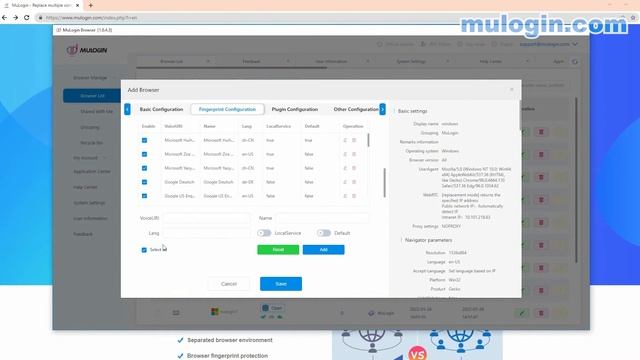The height and width of the screenshot is (360, 640).
Task: Click the de-DE language cell
Action: [248, 182]
